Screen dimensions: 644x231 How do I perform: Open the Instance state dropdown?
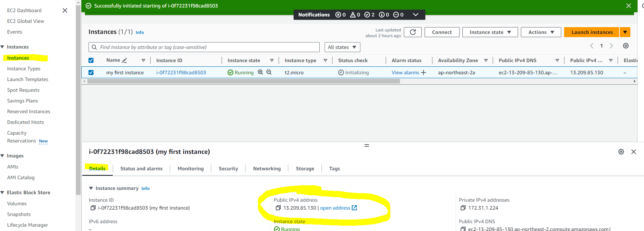click(490, 32)
